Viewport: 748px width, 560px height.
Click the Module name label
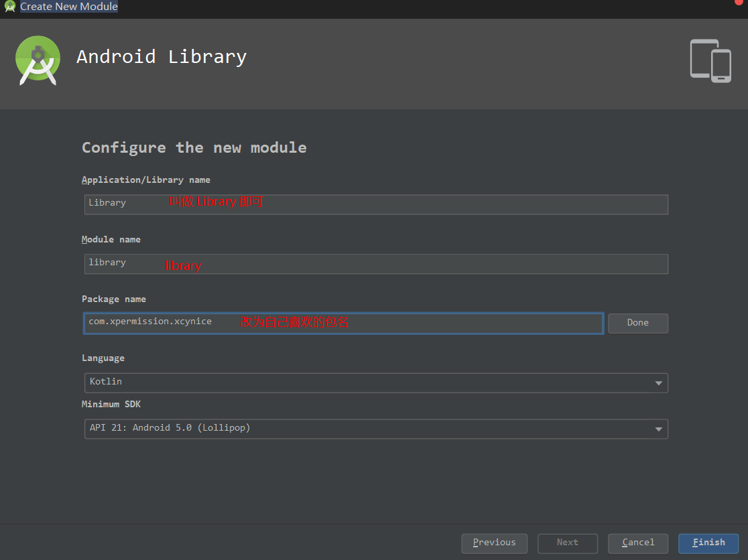coord(111,239)
